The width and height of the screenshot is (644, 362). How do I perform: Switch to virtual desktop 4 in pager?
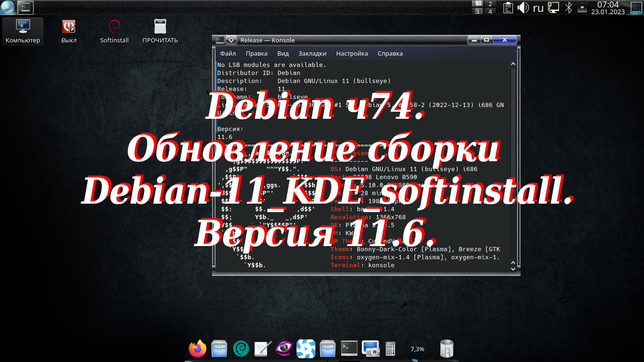tap(490, 11)
